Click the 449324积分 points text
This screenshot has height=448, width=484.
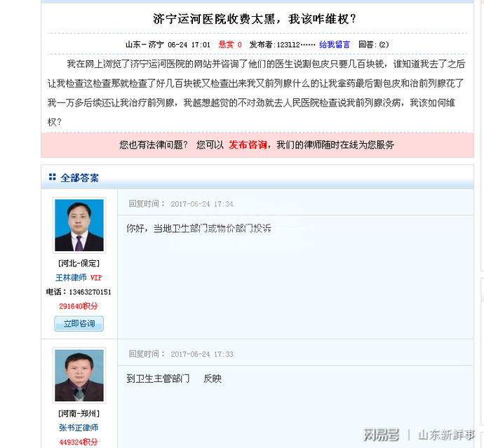point(79,442)
